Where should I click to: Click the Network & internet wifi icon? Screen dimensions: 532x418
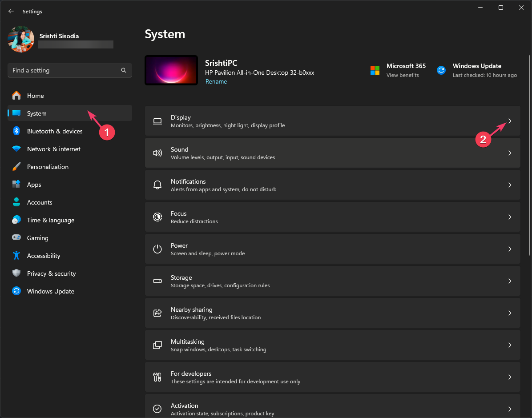pos(16,149)
